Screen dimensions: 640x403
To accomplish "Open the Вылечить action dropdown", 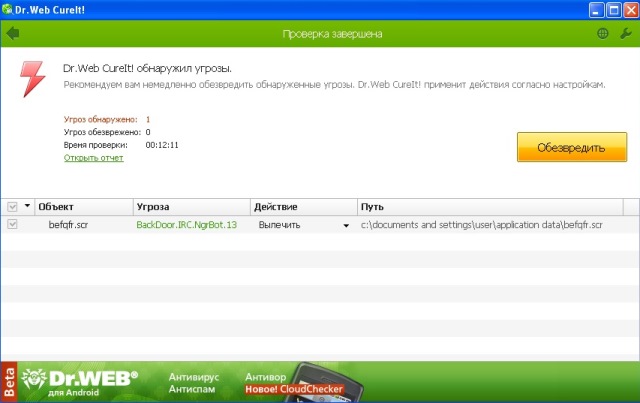I will click(x=346, y=225).
